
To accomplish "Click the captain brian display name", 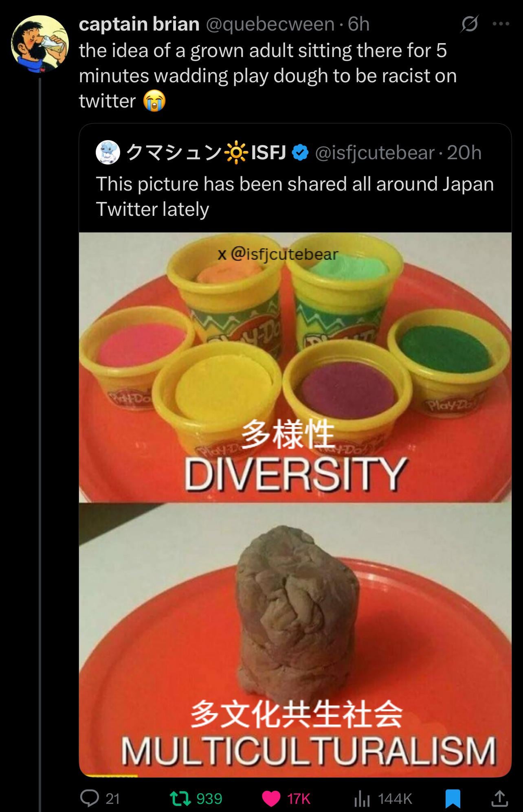I will point(139,24).
